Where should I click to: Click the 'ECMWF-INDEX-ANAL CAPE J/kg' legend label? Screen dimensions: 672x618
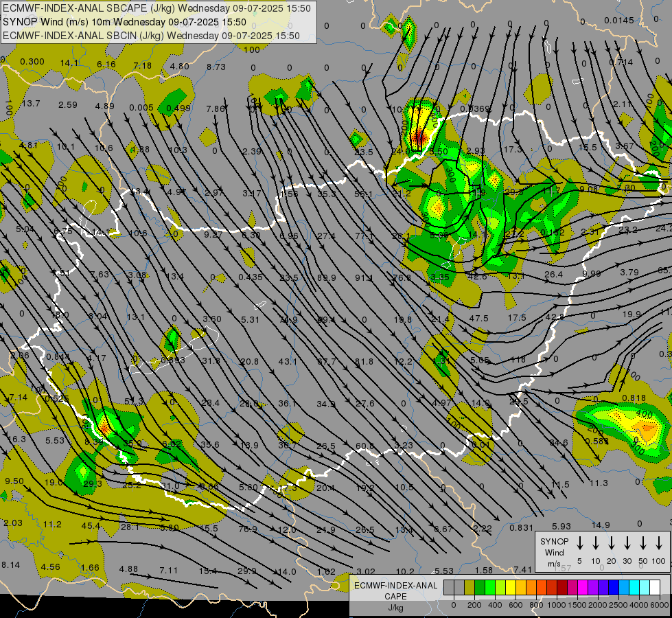click(395, 596)
